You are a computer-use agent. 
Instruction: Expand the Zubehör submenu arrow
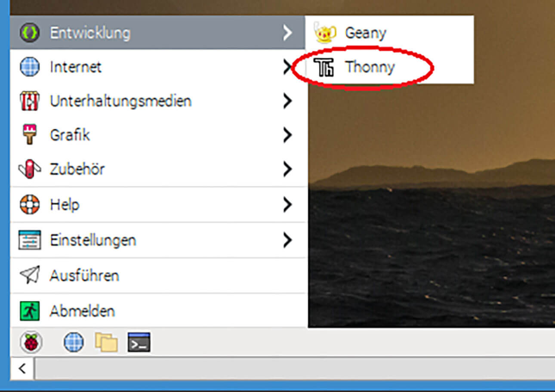coord(287,169)
